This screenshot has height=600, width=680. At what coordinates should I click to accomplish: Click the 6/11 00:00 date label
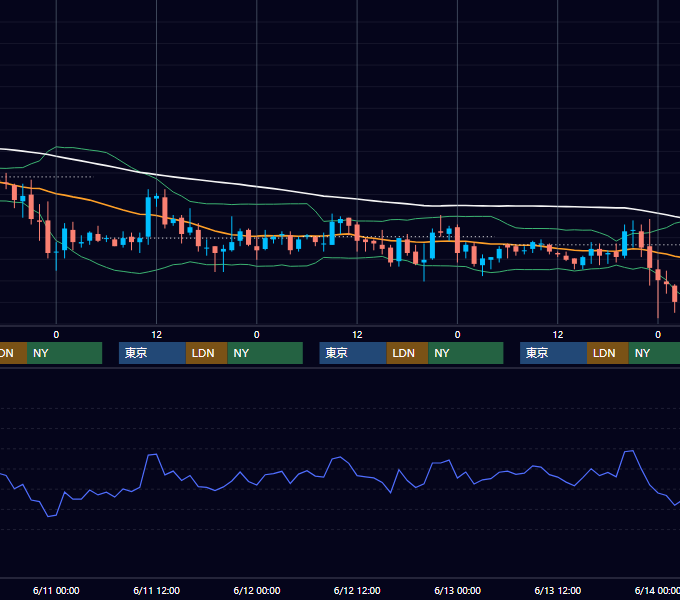click(56, 590)
